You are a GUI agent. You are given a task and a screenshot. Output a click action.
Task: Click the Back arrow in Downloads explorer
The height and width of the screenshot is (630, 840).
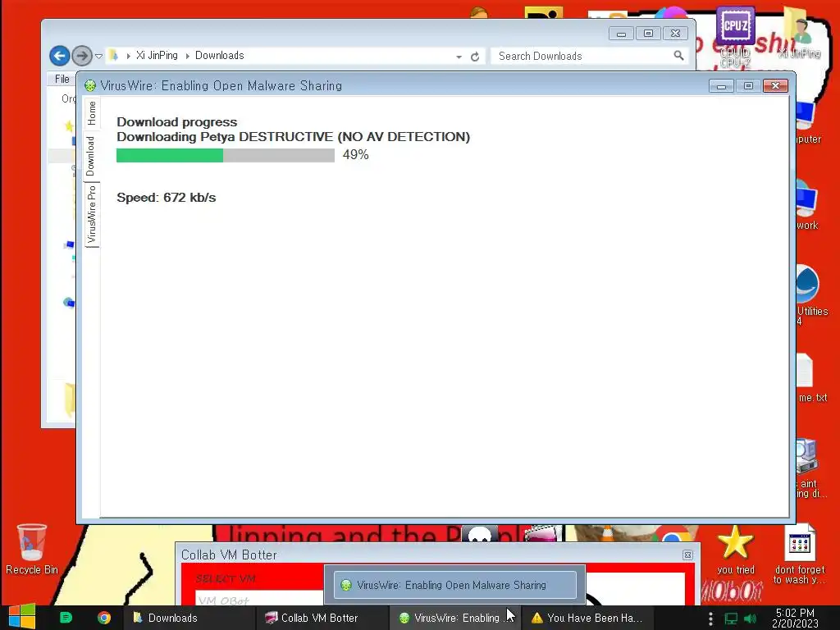pos(59,55)
